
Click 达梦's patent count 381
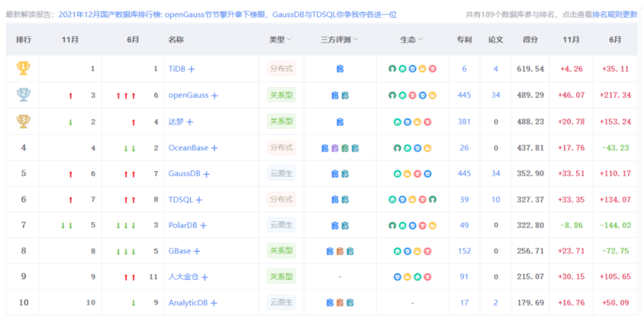coord(464,122)
